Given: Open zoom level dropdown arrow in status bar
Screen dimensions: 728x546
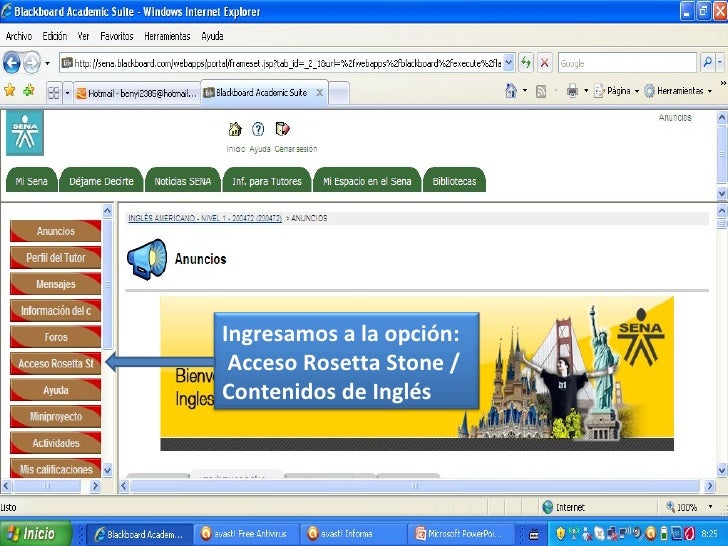Looking at the screenshot, I should coord(710,507).
